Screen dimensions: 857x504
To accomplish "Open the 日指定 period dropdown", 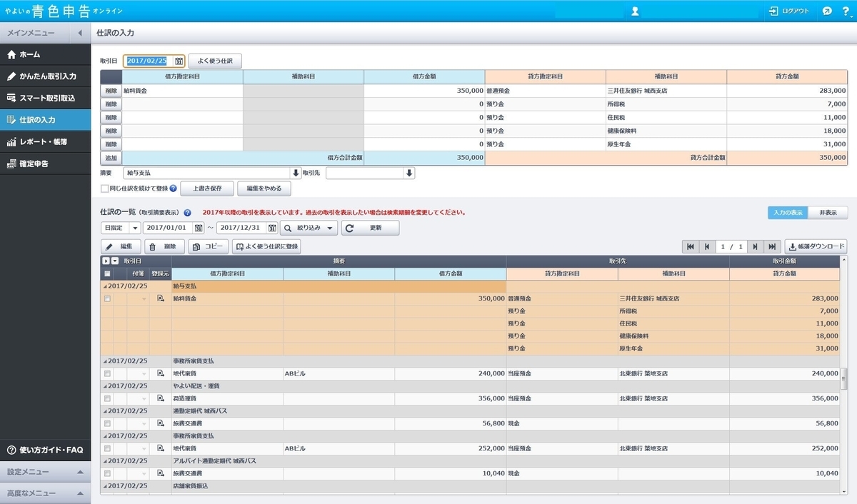I will tap(121, 228).
